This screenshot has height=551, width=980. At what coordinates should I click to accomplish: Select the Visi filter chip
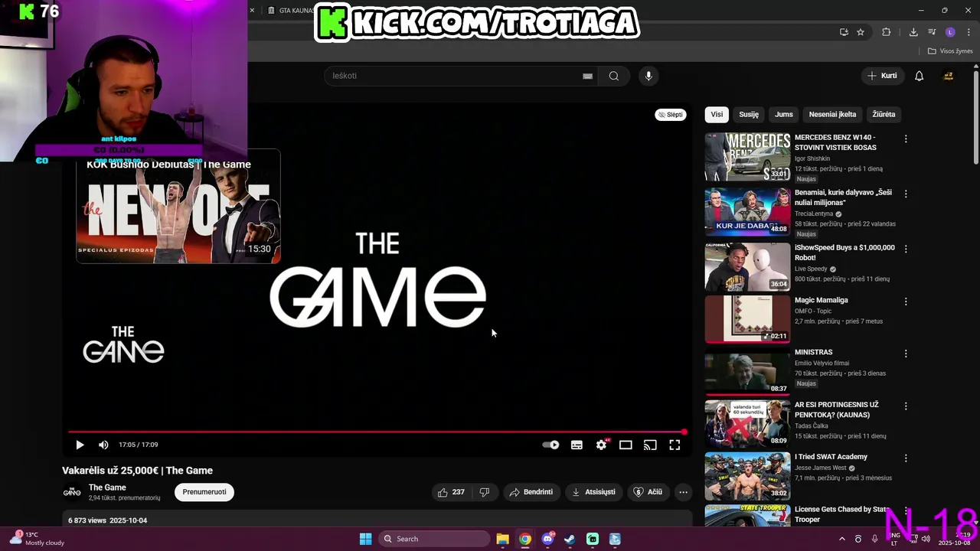coord(717,114)
